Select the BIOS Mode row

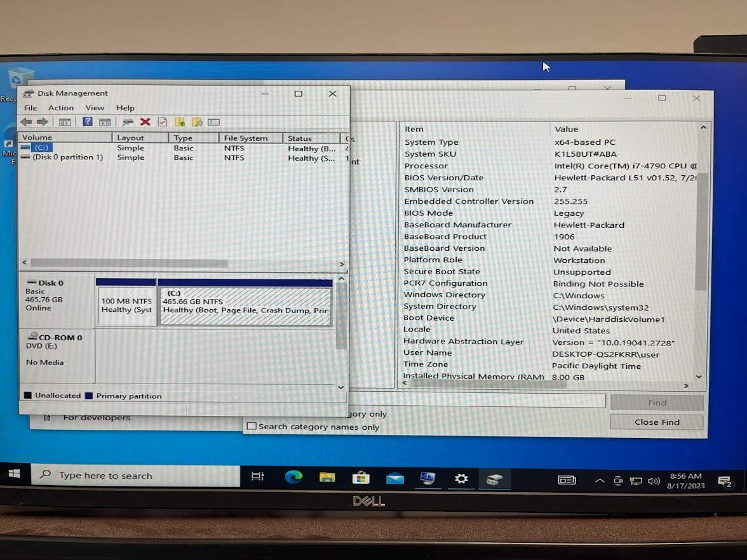[550, 213]
